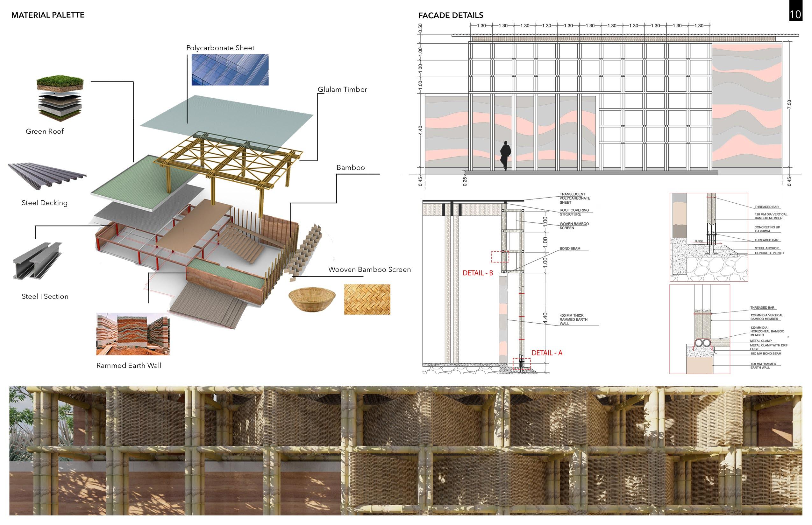Image resolution: width=812 pixels, height=525 pixels.
Task: Click the BOND BEAM annotation in section
Action: (x=569, y=249)
